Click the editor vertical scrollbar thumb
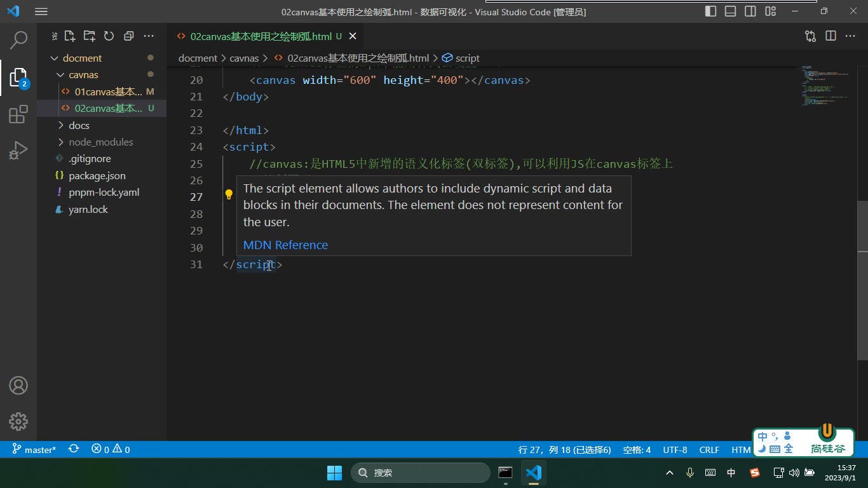Screen dimensions: 868x488 [x=862, y=280]
